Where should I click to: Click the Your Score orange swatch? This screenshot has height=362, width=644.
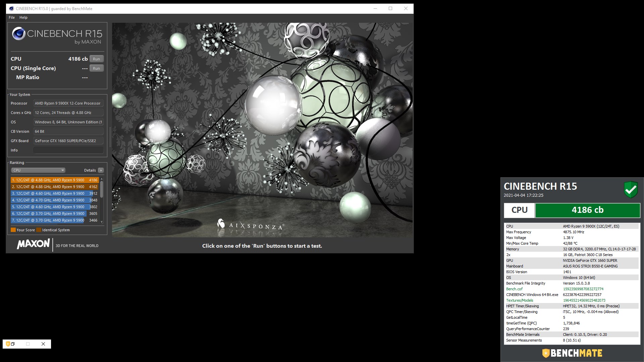coord(13,230)
